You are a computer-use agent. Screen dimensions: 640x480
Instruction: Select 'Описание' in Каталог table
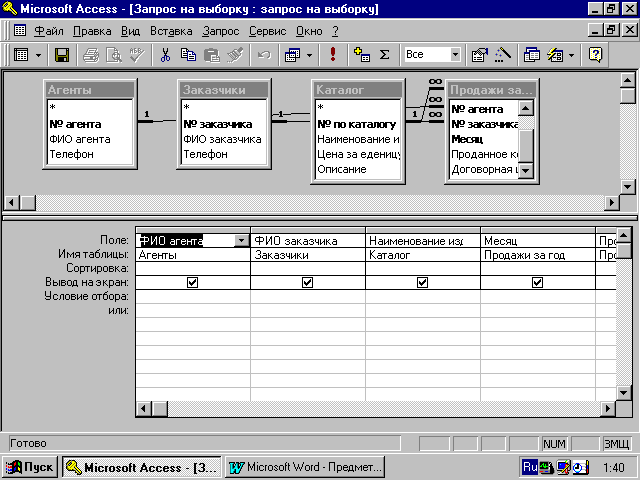(342, 169)
